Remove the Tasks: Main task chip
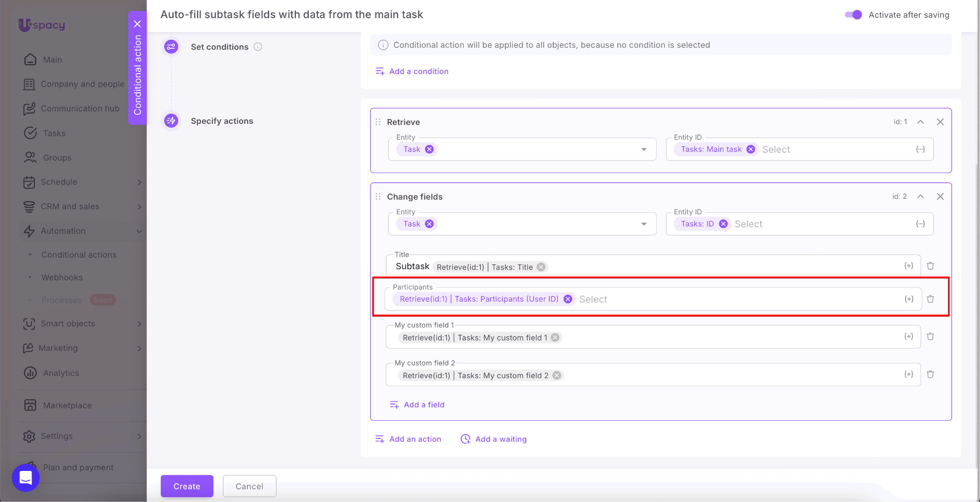Viewport: 980px width, 502px height. click(x=751, y=149)
